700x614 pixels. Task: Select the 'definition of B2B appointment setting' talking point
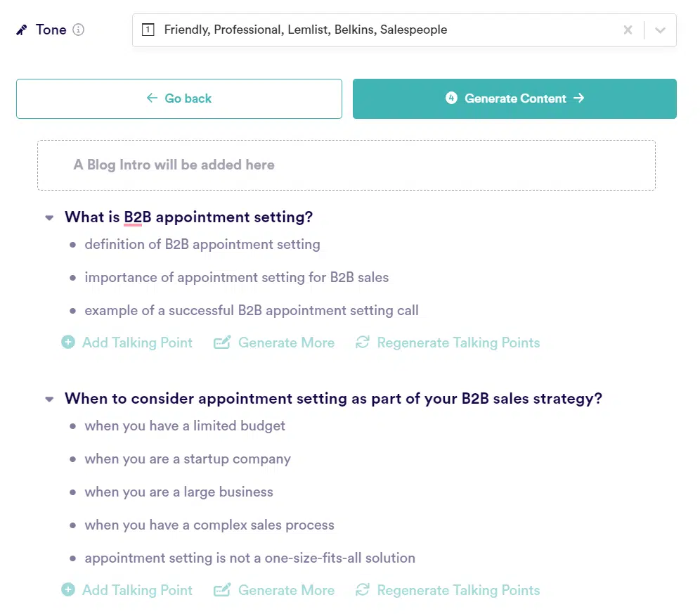click(x=202, y=245)
